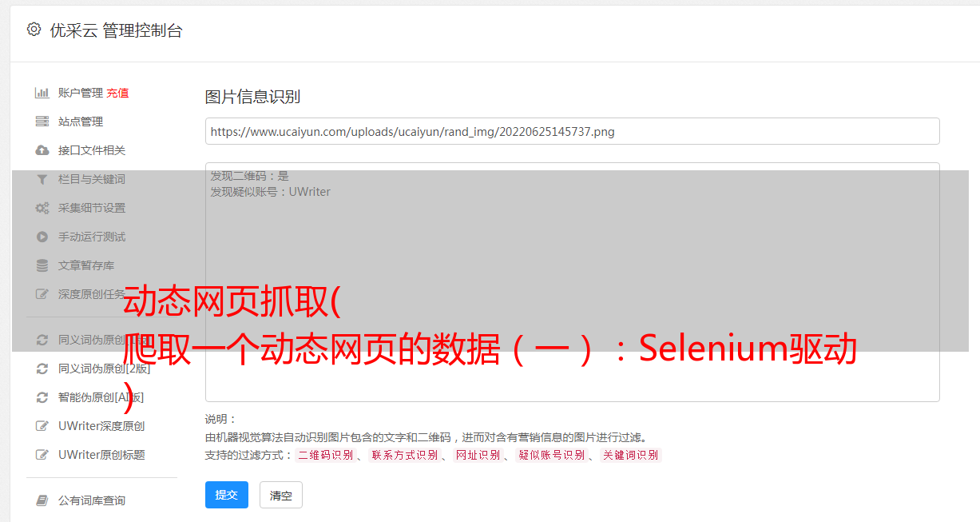This screenshot has width=980, height=522.
Task: Click the image URL input field
Action: (572, 131)
